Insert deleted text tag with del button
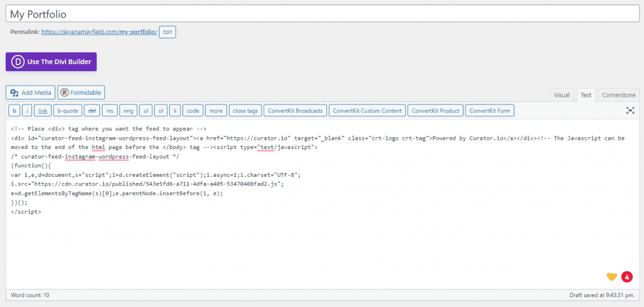Image resolution: width=644 pixels, height=307 pixels. point(92,111)
